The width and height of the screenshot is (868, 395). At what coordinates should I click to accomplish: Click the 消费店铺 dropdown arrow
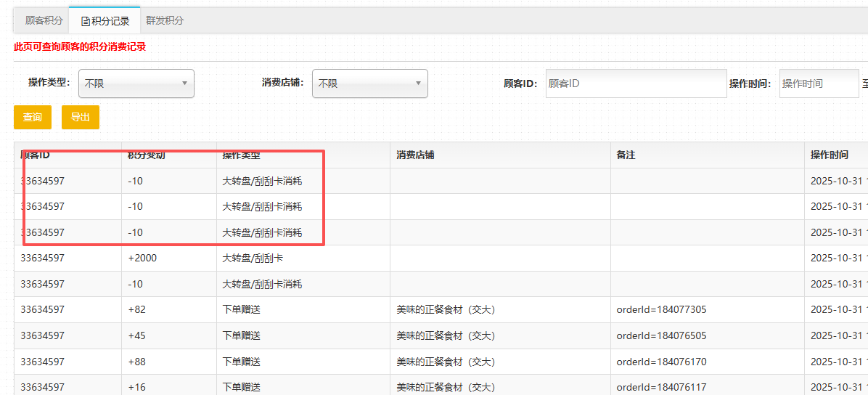point(418,84)
